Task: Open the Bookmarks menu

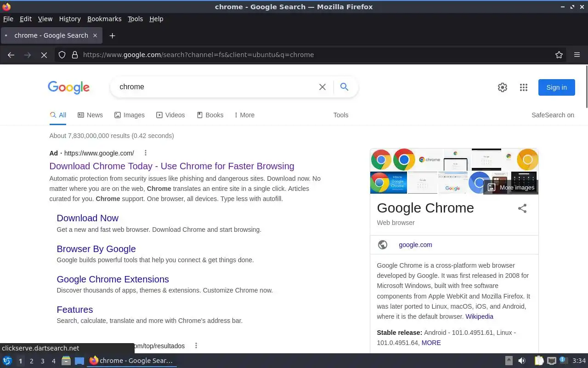Action: click(104, 19)
